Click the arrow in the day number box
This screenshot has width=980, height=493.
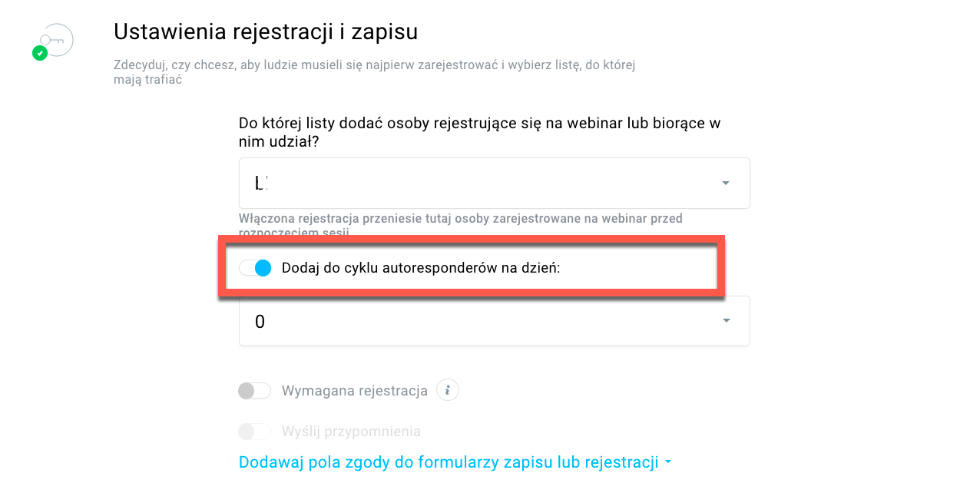pos(726,321)
